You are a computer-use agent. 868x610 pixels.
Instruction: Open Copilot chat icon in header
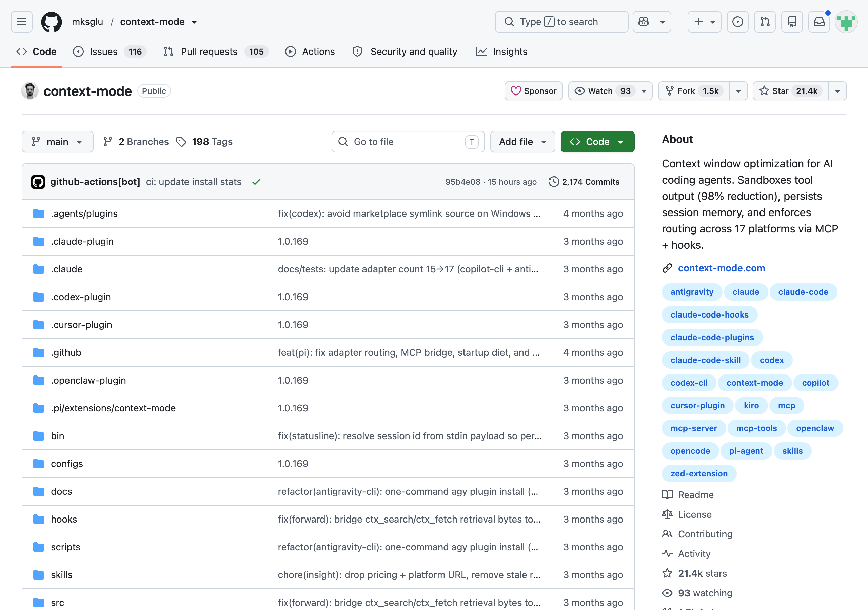click(x=644, y=22)
